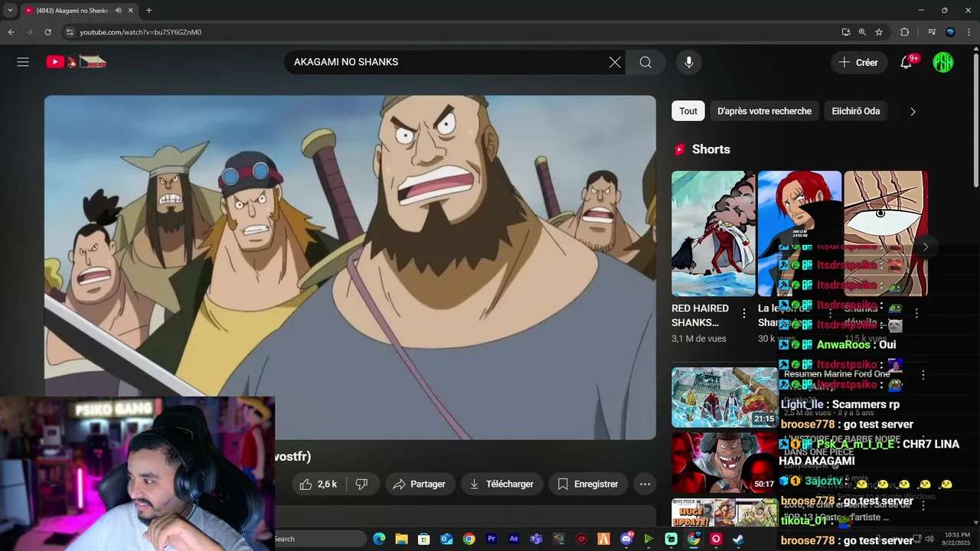Viewport: 980px width, 551px height.
Task: Open the RED HAIRED SHANKS short thumbnail
Action: pyautogui.click(x=713, y=233)
